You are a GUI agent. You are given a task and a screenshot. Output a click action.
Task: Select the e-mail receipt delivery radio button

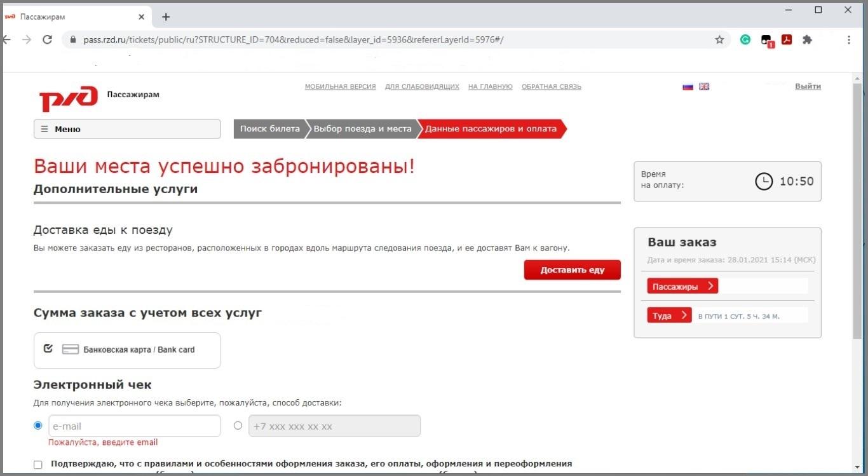[38, 425]
